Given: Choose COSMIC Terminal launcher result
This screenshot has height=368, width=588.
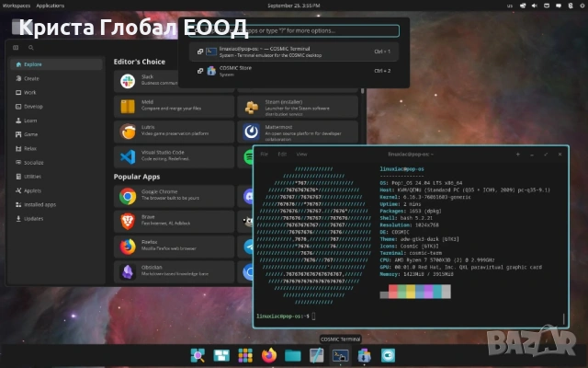Looking at the screenshot, I should 294,52.
